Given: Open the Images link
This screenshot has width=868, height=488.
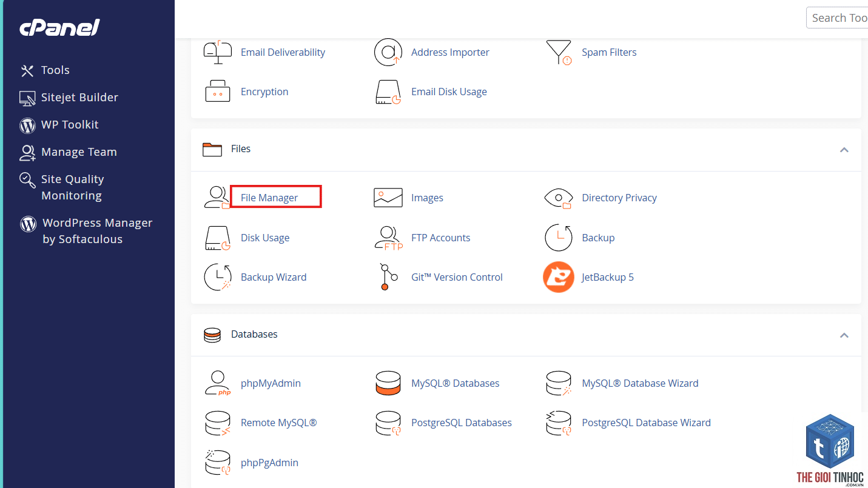Looking at the screenshot, I should coord(427,198).
